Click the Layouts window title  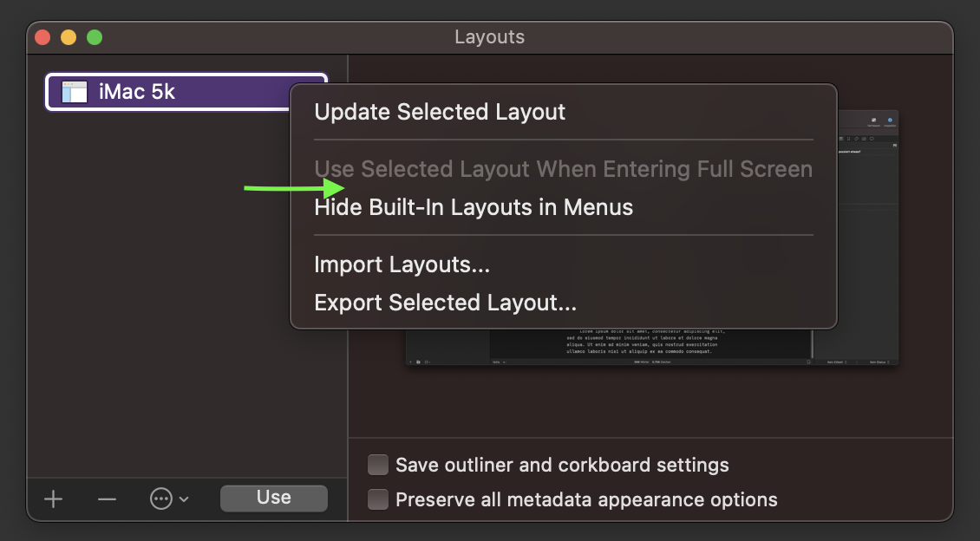click(489, 37)
